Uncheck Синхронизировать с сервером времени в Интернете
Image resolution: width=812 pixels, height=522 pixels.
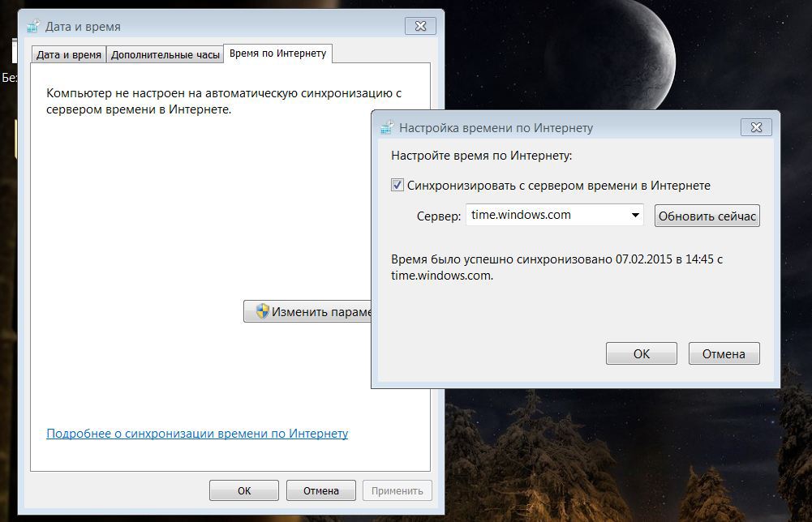(x=397, y=185)
